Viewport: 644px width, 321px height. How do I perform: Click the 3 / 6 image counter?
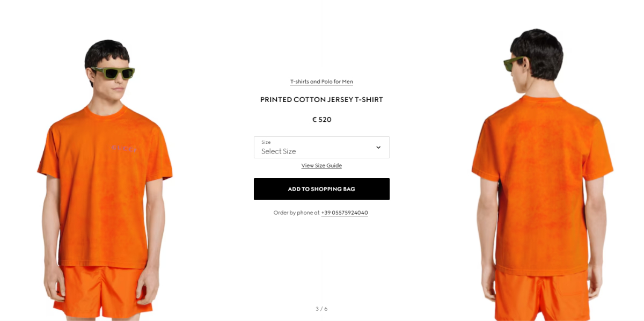[x=321, y=309]
